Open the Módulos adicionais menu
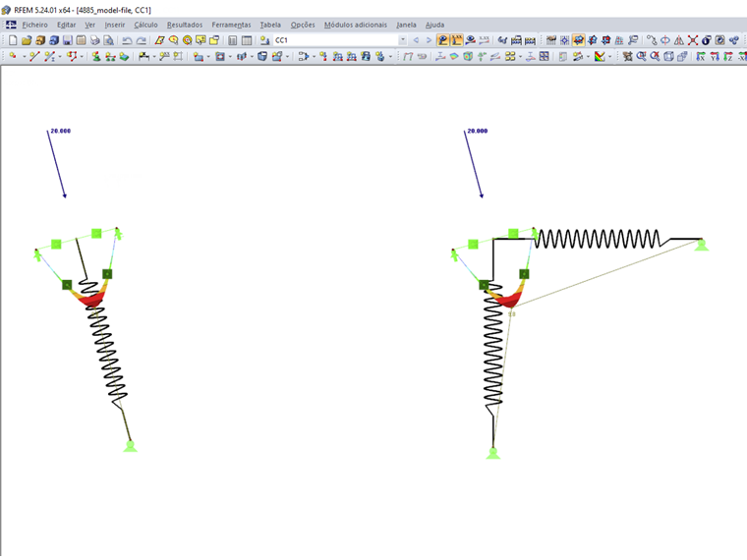Image resolution: width=747 pixels, height=560 pixels. [x=356, y=25]
